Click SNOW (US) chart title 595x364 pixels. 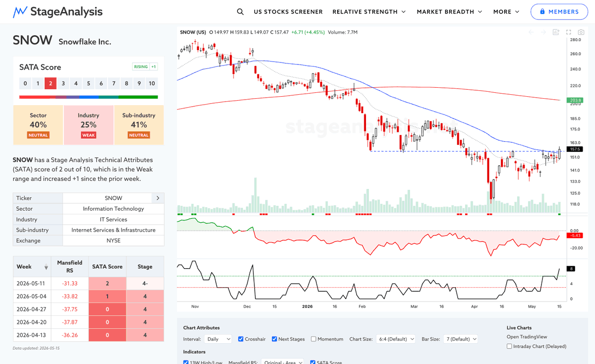coord(192,32)
